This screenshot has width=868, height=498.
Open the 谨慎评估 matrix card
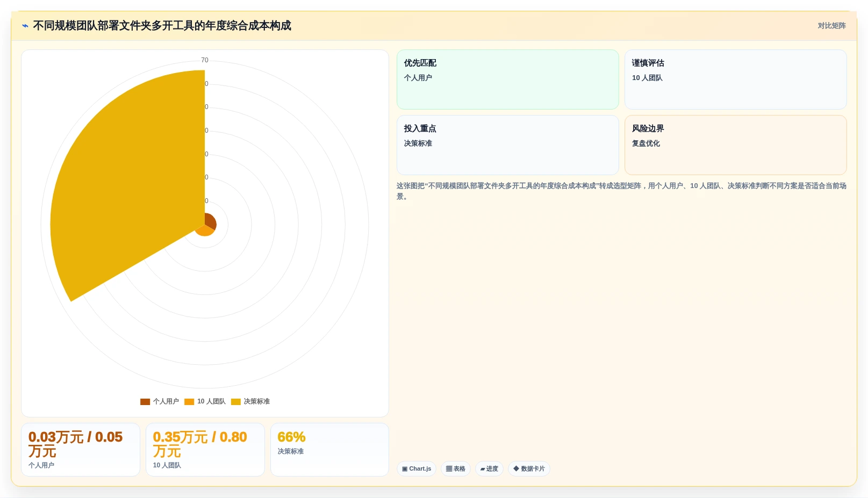(736, 80)
